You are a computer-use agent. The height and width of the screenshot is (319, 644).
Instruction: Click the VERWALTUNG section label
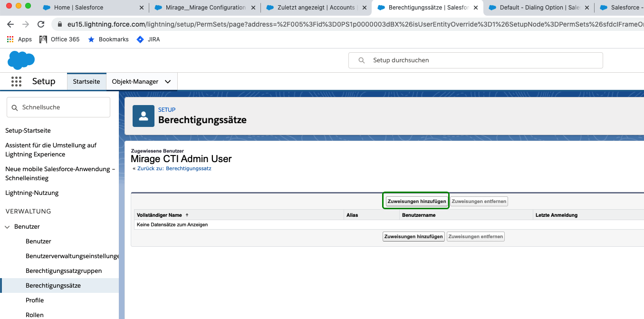pos(28,211)
